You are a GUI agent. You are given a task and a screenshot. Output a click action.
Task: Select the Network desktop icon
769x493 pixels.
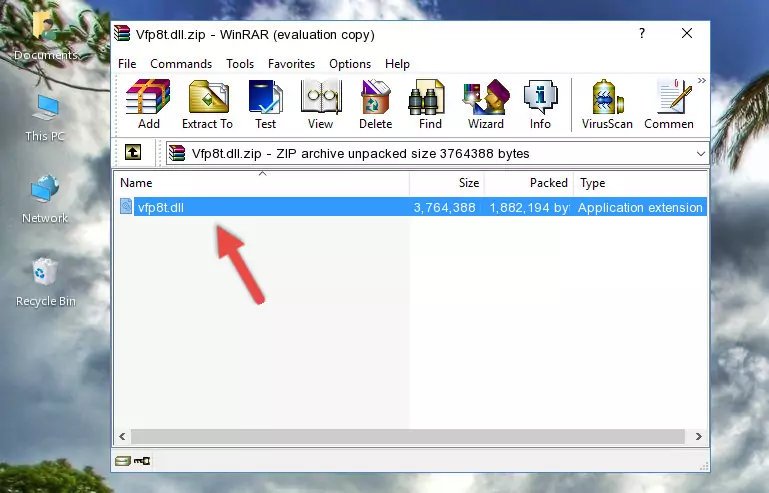pos(45,200)
